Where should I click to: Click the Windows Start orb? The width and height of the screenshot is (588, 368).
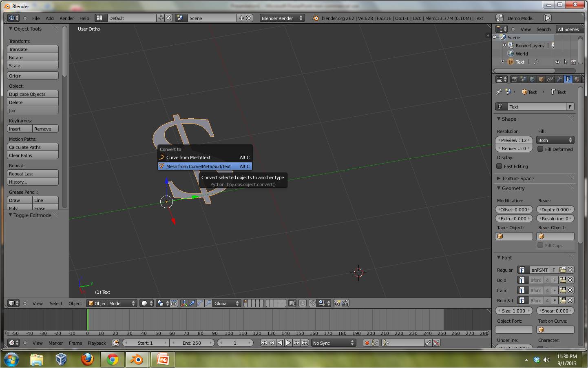coord(11,359)
